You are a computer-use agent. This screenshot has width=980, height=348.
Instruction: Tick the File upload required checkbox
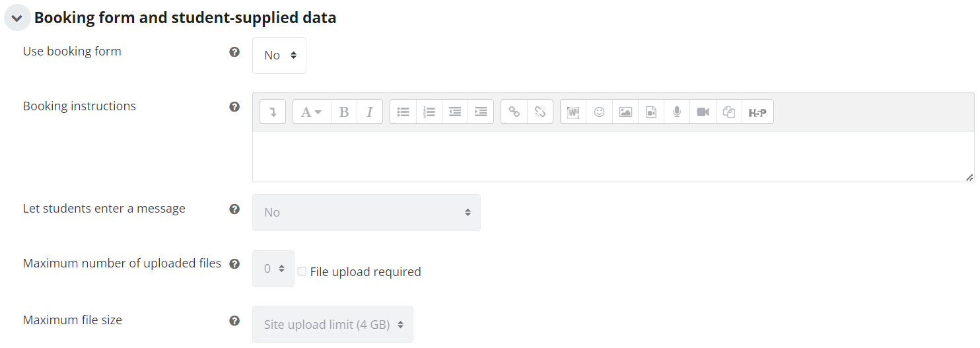(x=302, y=271)
